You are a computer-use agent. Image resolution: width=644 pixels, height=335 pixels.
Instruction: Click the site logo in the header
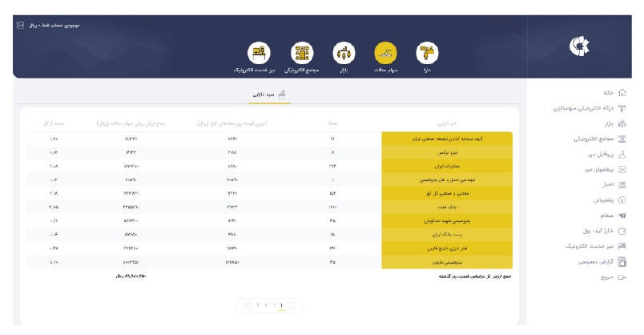pos(579,46)
